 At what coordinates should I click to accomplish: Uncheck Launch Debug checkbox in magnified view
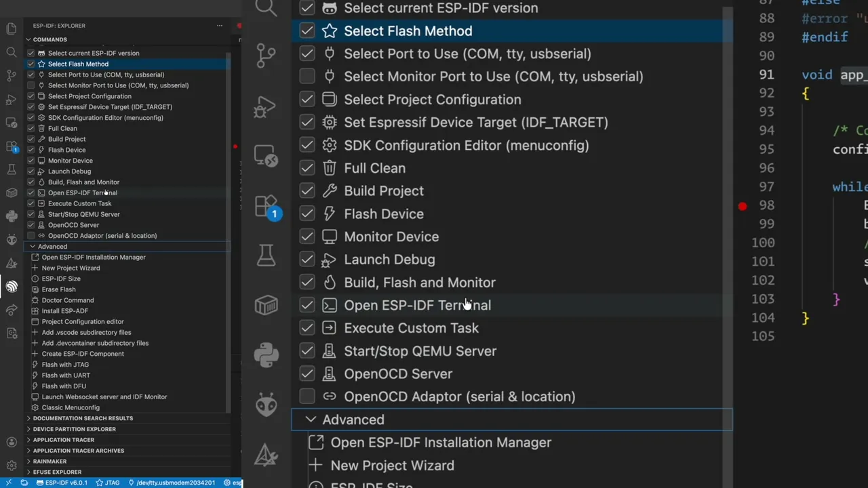pos(307,260)
